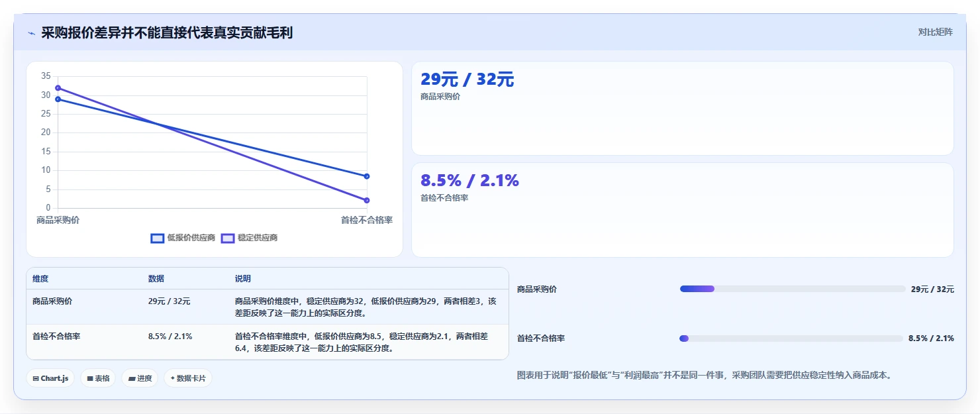The image size is (980, 414).
Task: Click the 商品采购价 progress row label
Action: tap(537, 289)
